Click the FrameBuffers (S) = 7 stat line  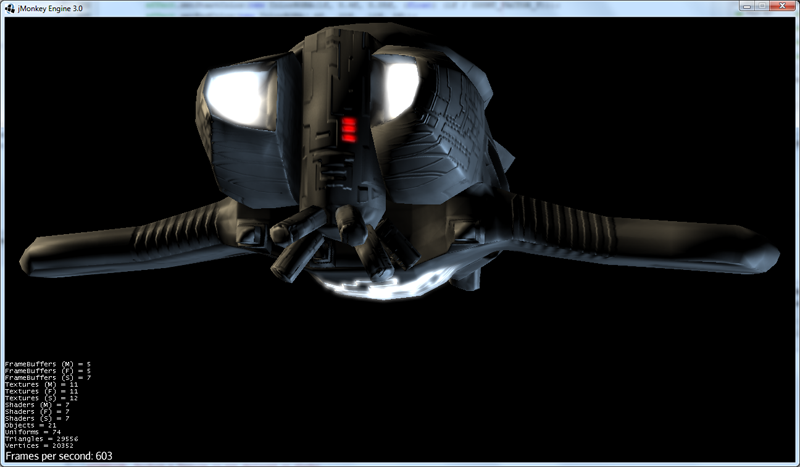[46, 377]
